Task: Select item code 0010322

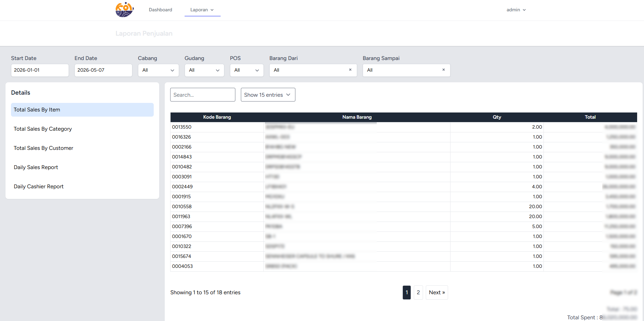Action: (182, 246)
